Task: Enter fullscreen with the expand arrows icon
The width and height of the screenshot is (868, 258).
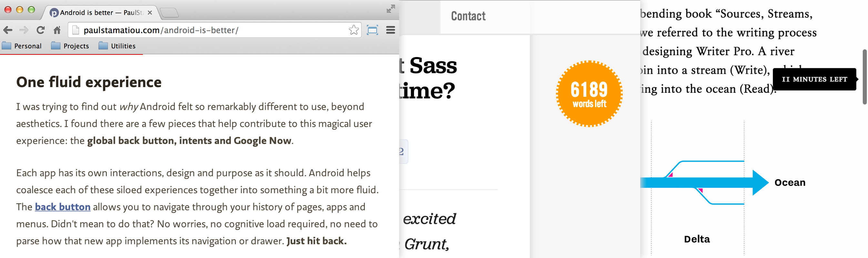Action: point(390,9)
